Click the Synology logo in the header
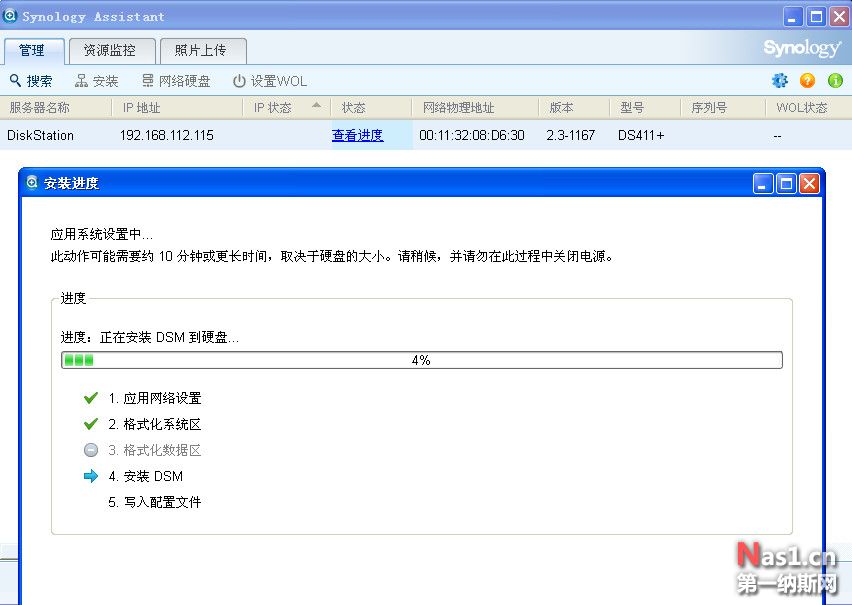 tap(803, 49)
